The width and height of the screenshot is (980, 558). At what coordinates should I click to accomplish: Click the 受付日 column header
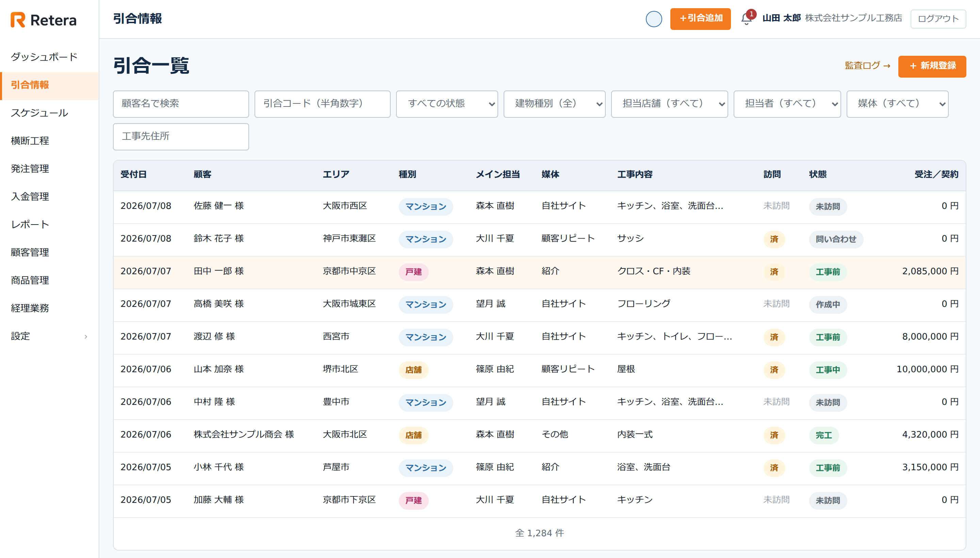[134, 175]
